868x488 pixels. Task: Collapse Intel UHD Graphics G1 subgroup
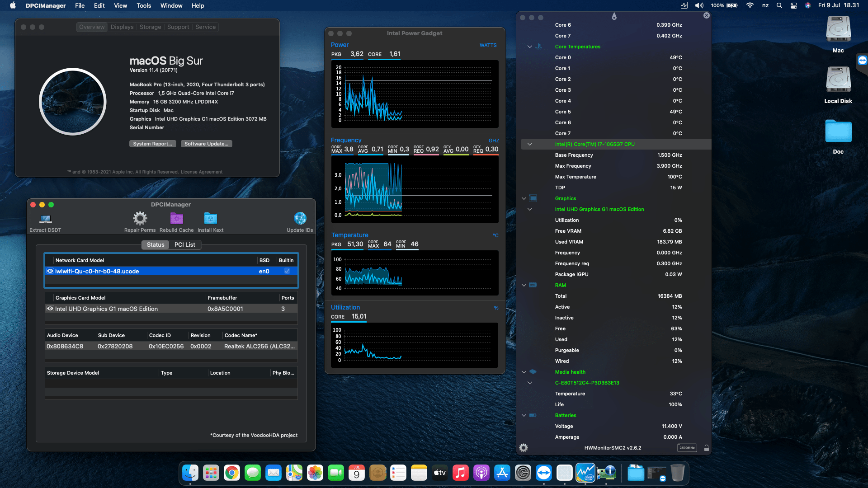click(x=530, y=209)
